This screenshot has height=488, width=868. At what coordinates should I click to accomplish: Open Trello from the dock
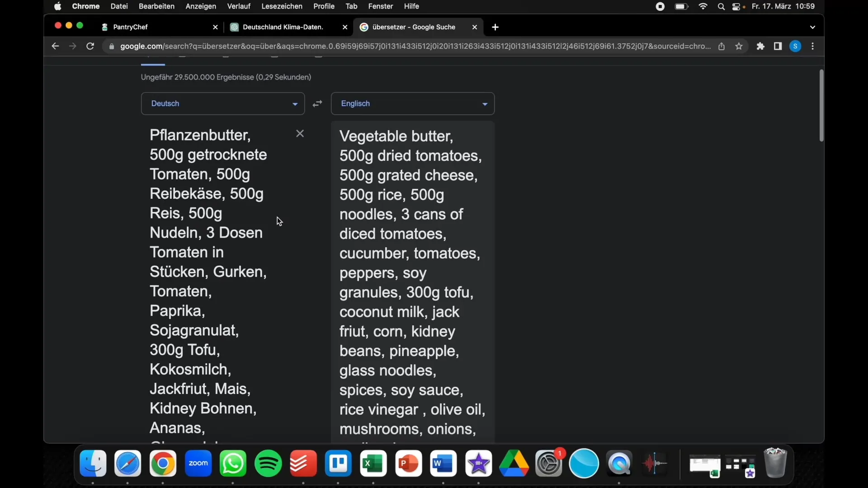point(339,464)
